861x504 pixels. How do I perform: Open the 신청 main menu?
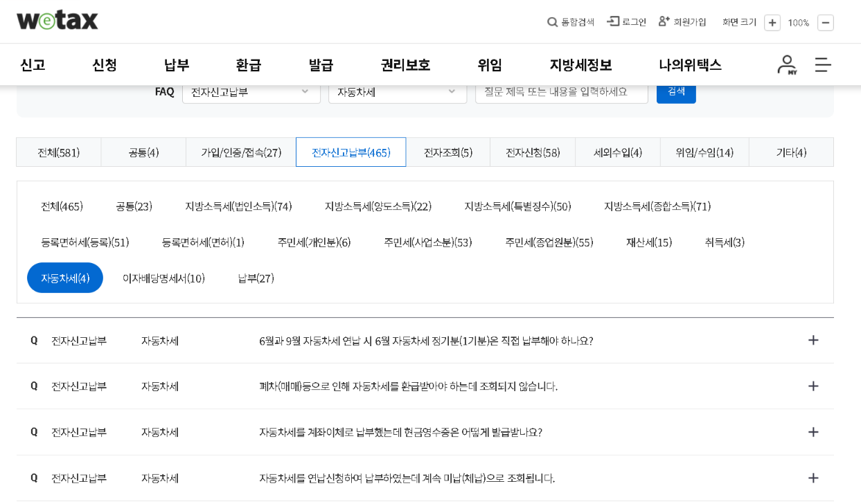(x=105, y=65)
